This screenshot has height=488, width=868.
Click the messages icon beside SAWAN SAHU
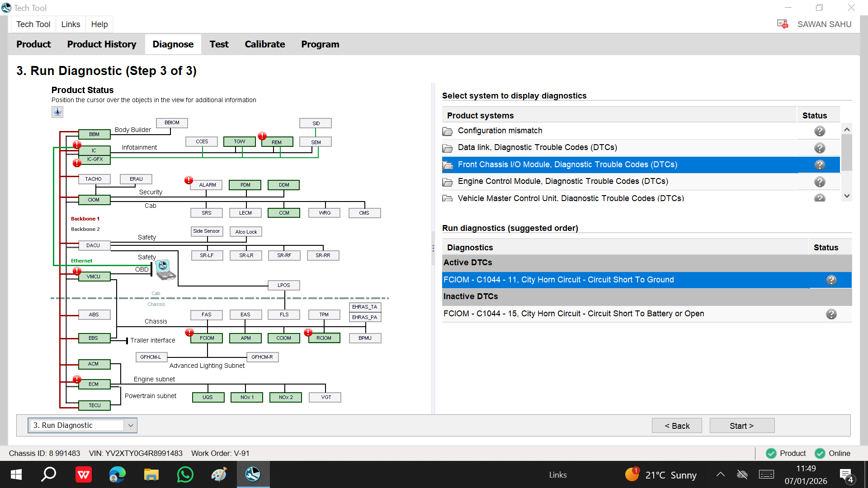[783, 24]
